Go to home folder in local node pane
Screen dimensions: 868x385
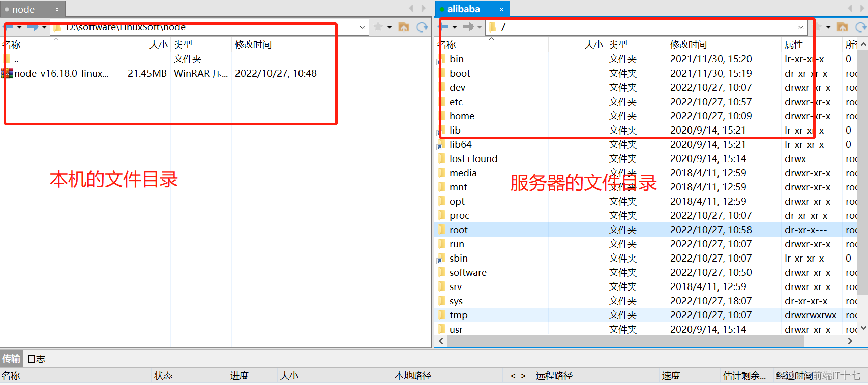[404, 27]
